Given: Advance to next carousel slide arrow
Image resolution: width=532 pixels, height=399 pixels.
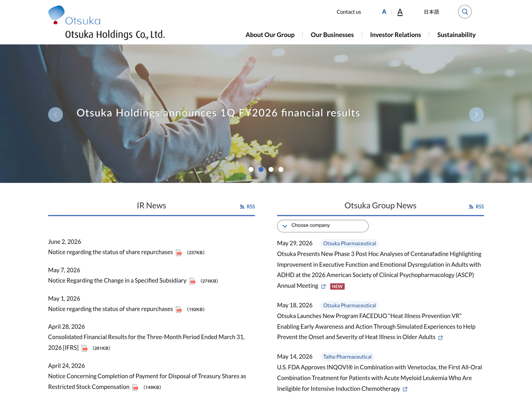Looking at the screenshot, I should click(x=477, y=114).
